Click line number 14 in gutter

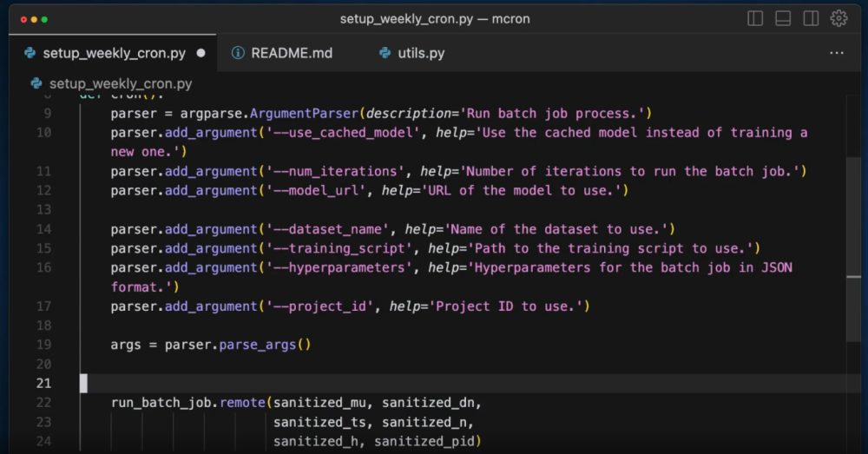43,229
